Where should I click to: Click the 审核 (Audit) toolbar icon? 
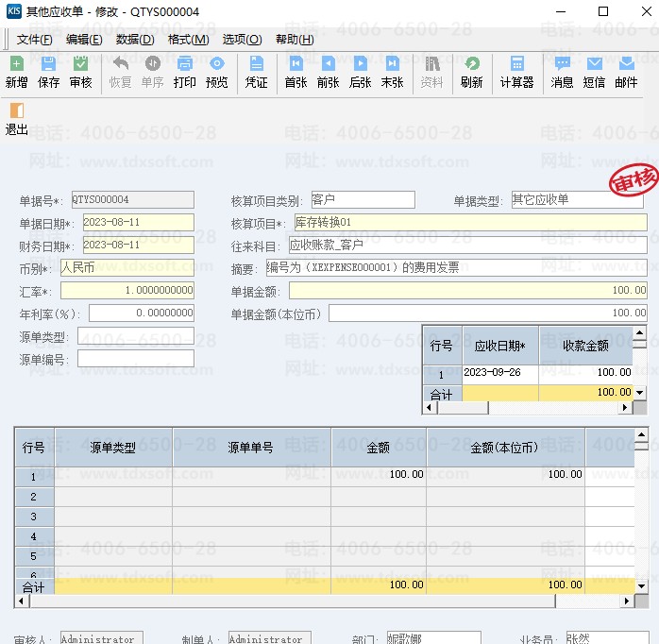coord(80,72)
